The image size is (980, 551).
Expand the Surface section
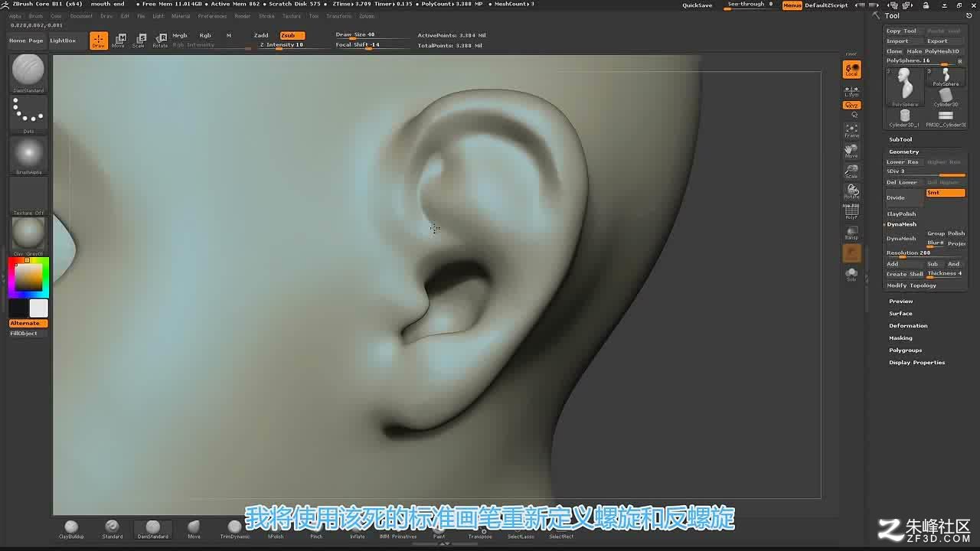(x=900, y=314)
